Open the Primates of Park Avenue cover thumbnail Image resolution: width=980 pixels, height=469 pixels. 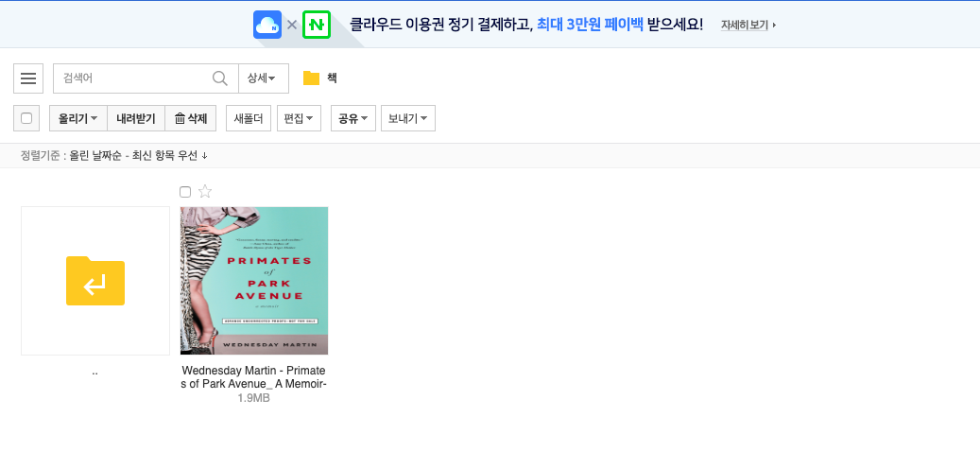[x=254, y=281]
